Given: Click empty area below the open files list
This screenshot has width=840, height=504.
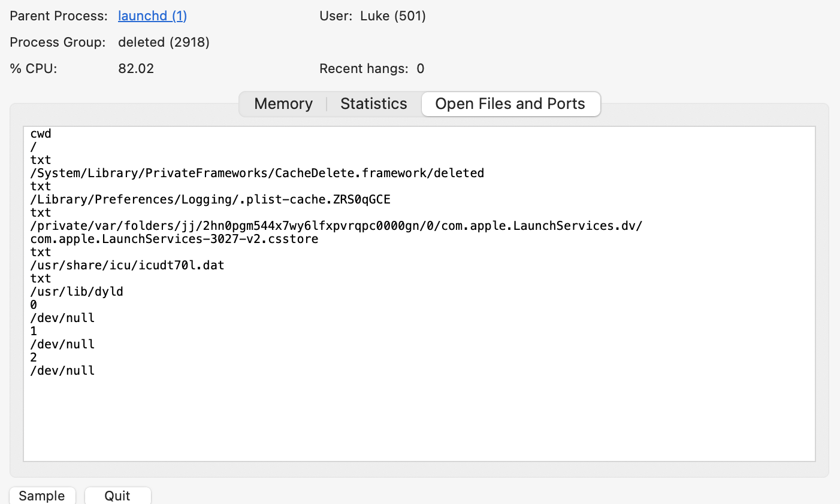Looking at the screenshot, I should (419, 419).
